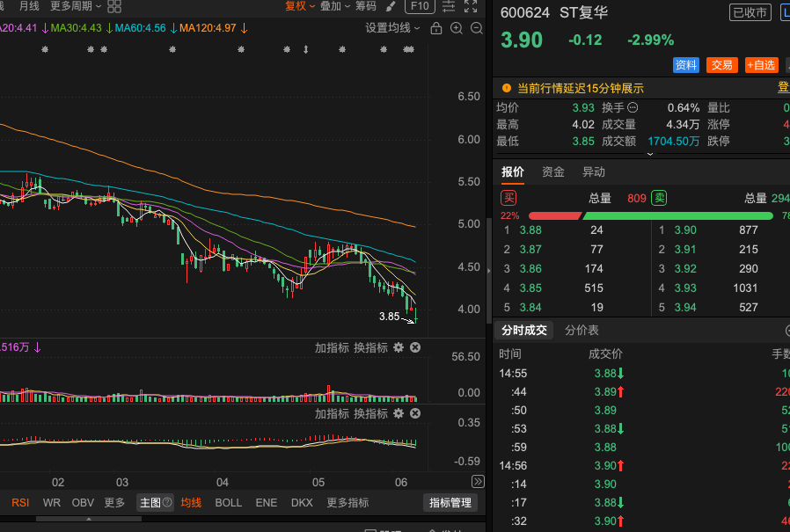
Task: Select 分时成交 tab
Action: [x=524, y=331]
